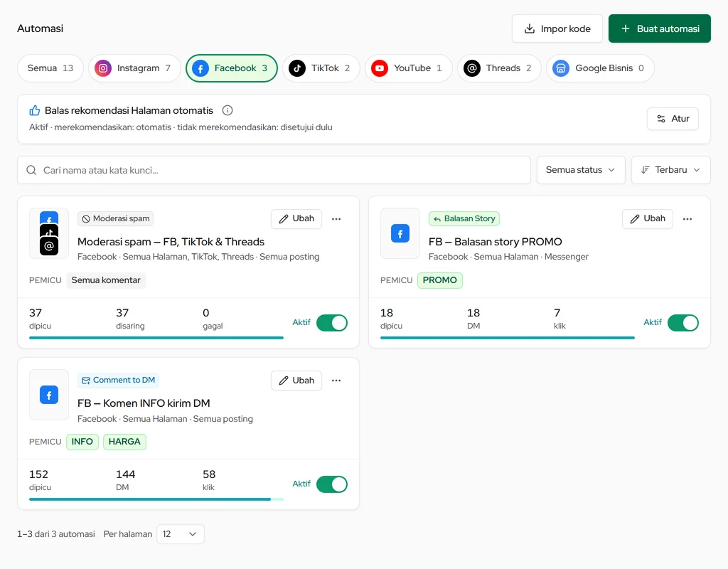The width and height of the screenshot is (728, 569).
Task: Open more options for FB Balasan story PROMO
Action: (687, 219)
